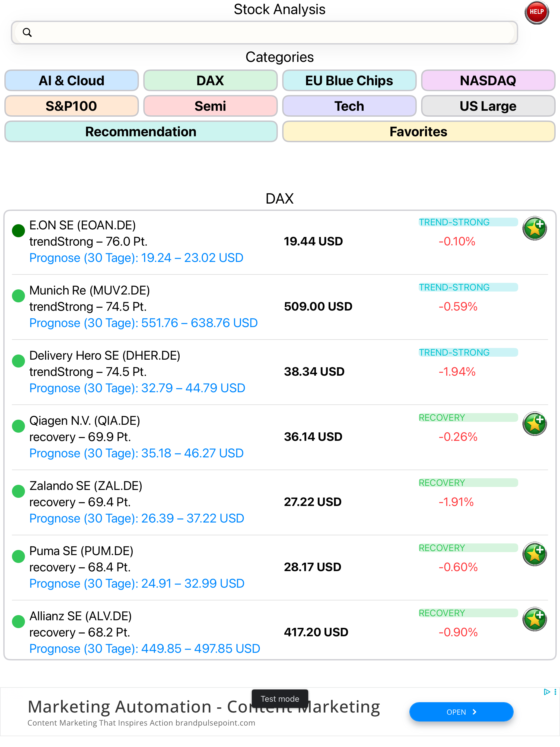The width and height of the screenshot is (560, 747).
Task: Click the search magnifier icon
Action: [x=27, y=32]
